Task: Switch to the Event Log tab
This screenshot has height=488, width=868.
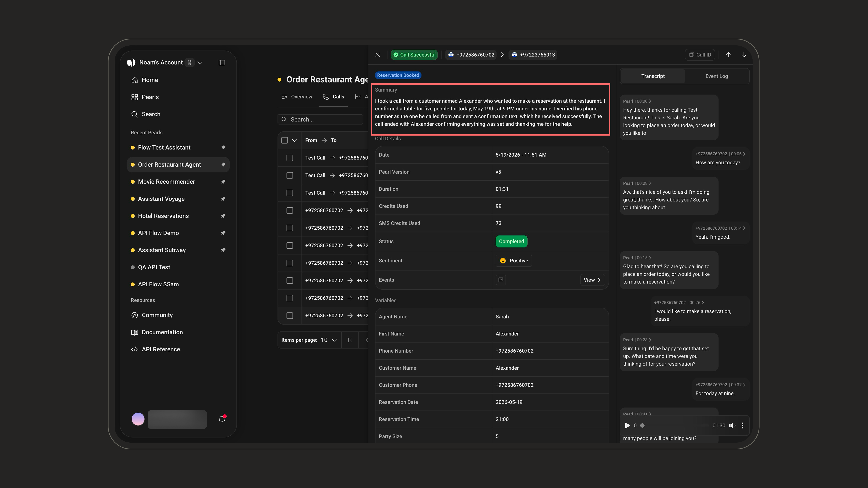Action: tap(717, 76)
